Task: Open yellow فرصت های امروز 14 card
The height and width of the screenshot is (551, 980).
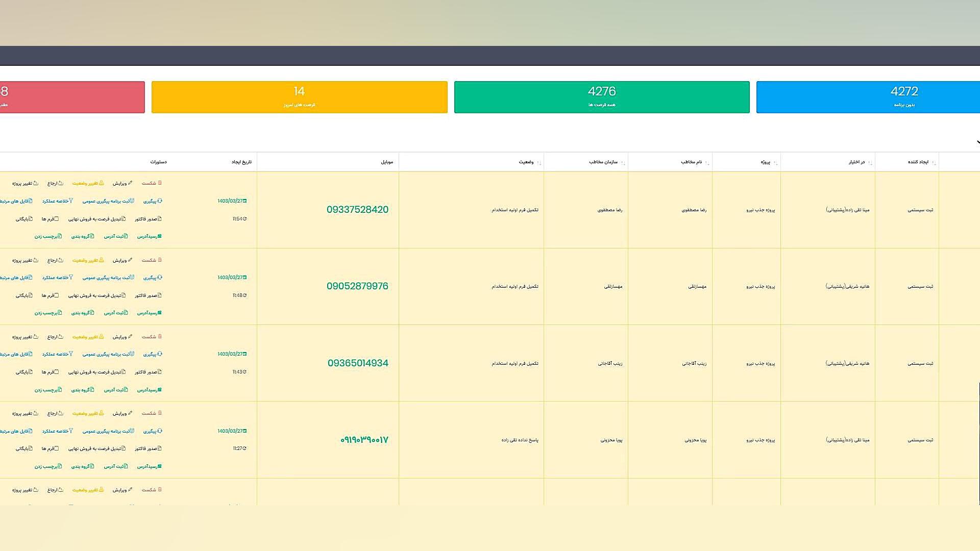Action: tap(299, 97)
